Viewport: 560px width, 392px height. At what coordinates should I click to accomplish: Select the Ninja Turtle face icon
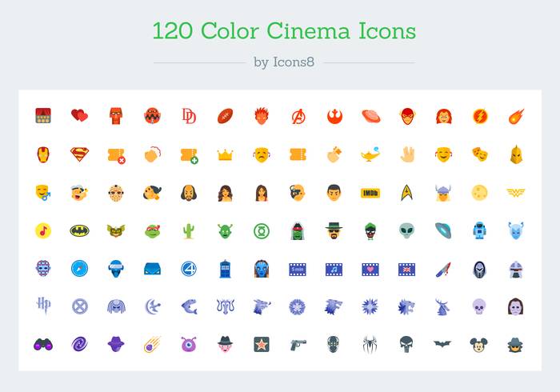point(153,231)
